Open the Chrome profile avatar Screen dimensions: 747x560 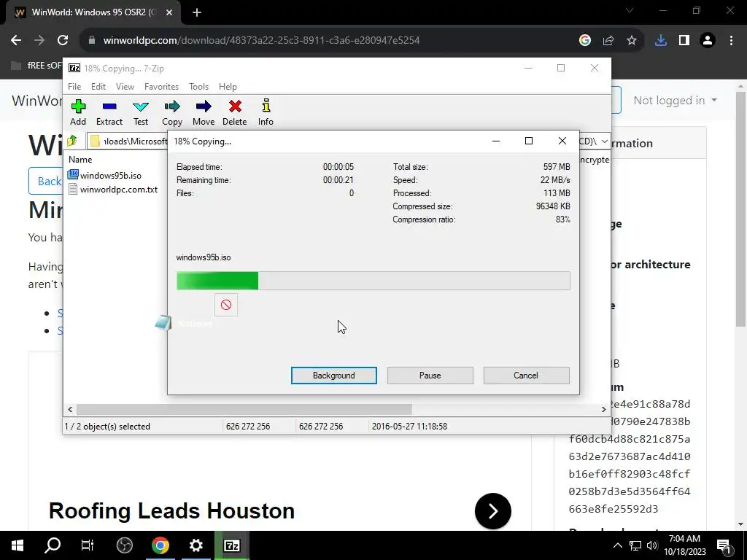708,41
